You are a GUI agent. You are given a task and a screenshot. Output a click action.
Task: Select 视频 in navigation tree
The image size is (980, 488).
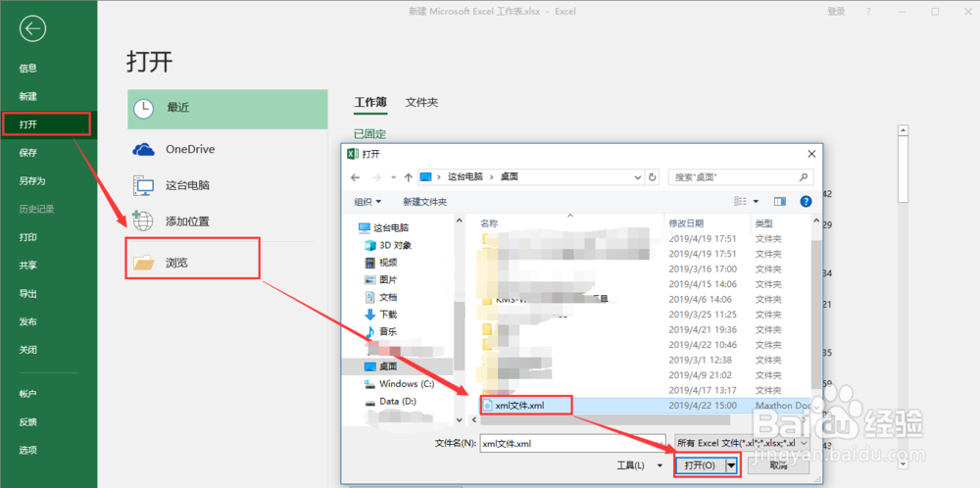[x=380, y=263]
